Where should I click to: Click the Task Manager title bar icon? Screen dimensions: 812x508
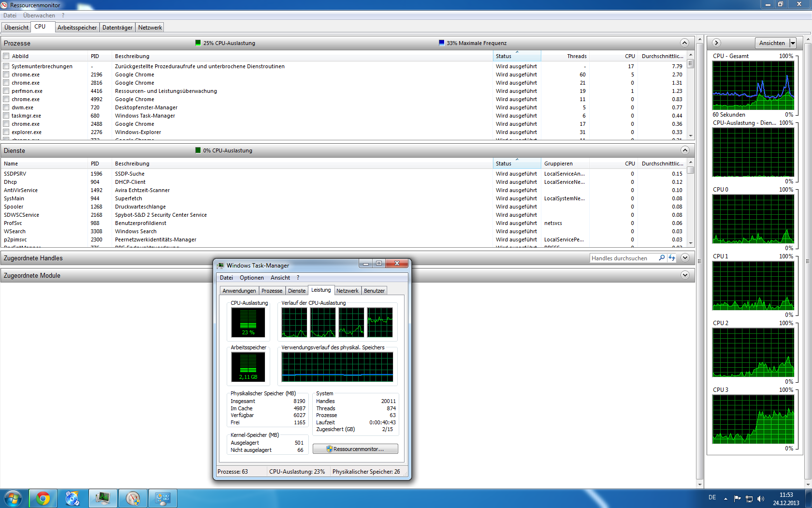click(x=221, y=266)
